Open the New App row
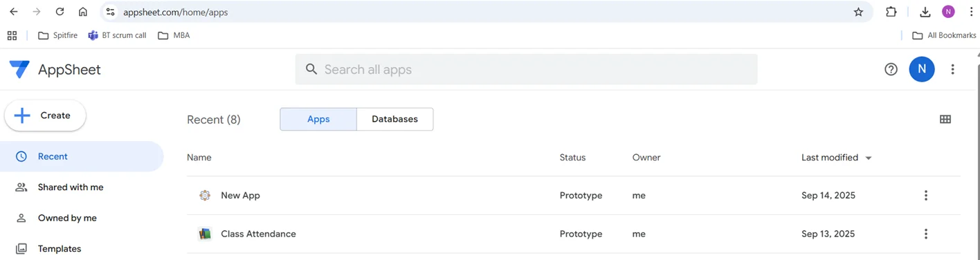 (x=573, y=196)
